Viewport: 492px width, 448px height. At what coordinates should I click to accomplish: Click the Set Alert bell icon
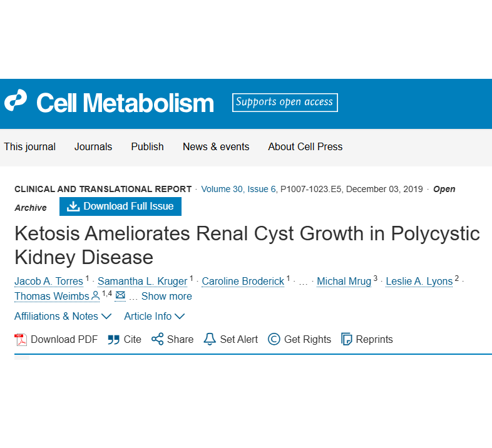pos(210,340)
